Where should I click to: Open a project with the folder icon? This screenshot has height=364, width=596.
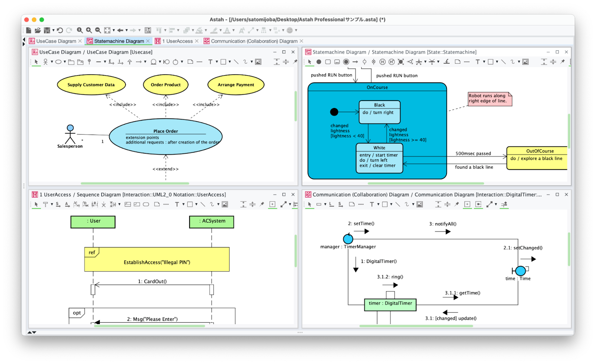(x=38, y=30)
